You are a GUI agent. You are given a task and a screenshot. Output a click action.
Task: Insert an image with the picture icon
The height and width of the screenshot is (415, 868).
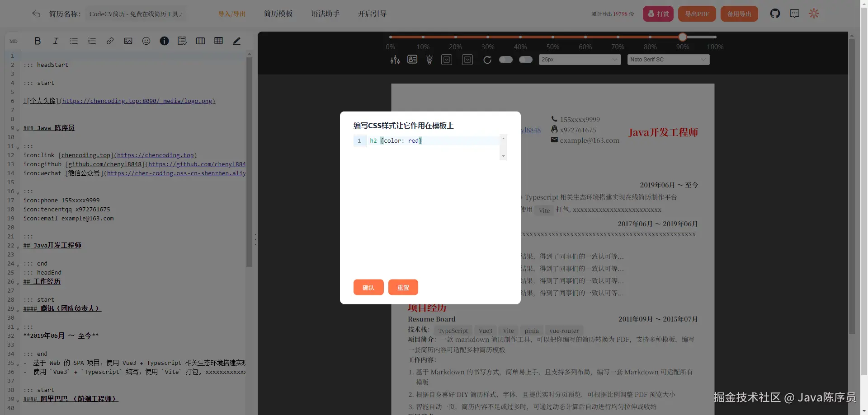coord(128,41)
